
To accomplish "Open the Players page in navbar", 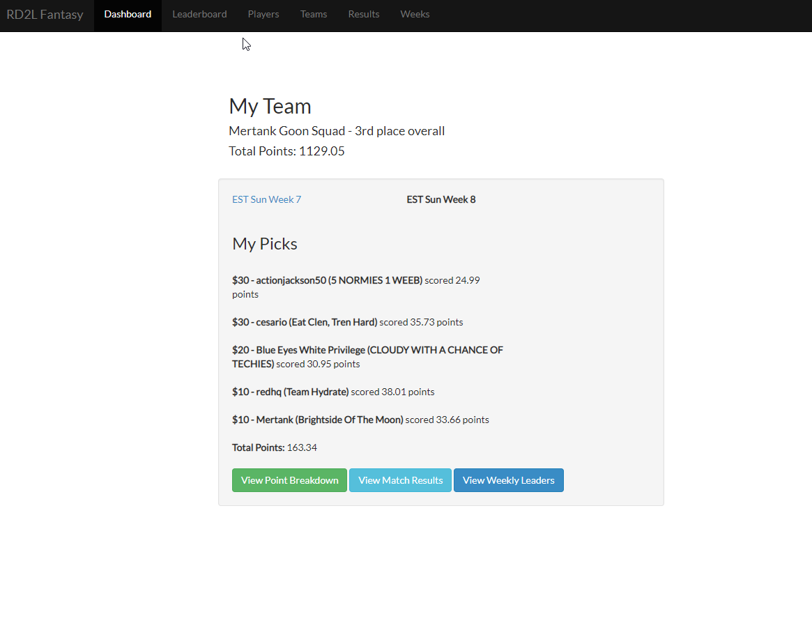I will point(263,15).
